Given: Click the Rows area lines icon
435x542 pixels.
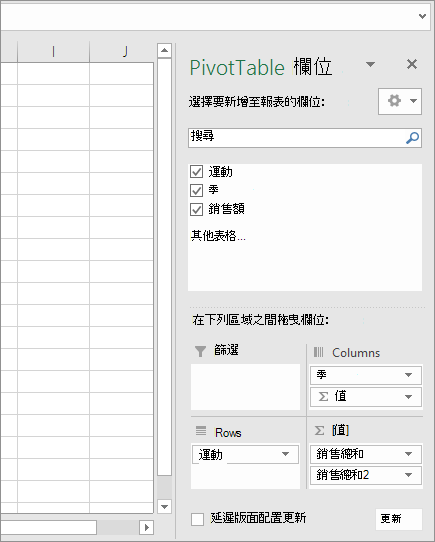Looking at the screenshot, I should pyautogui.click(x=201, y=431).
